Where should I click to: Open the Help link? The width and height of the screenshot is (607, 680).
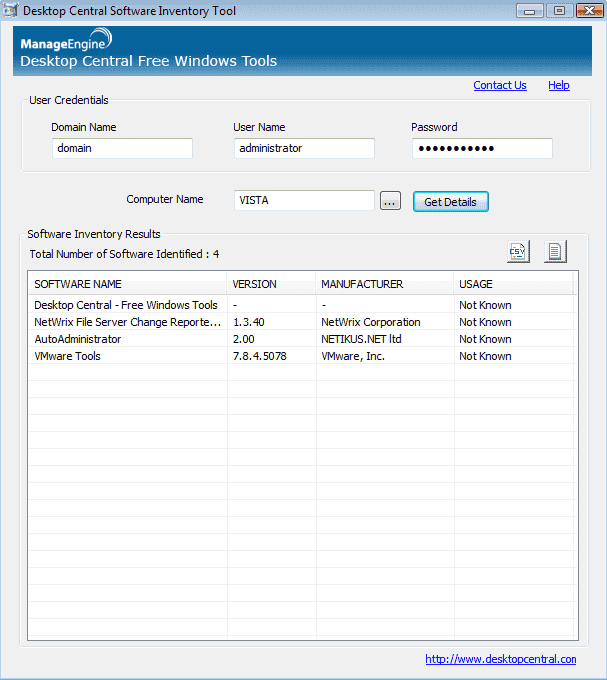click(558, 85)
